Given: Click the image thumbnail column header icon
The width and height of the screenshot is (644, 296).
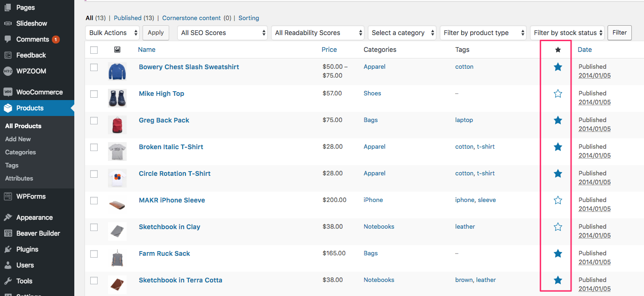Looking at the screenshot, I should pyautogui.click(x=117, y=50).
